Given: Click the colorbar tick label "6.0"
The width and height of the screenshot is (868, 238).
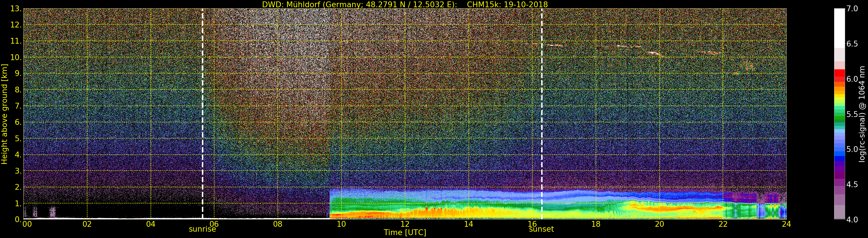Looking at the screenshot, I should (852, 79).
